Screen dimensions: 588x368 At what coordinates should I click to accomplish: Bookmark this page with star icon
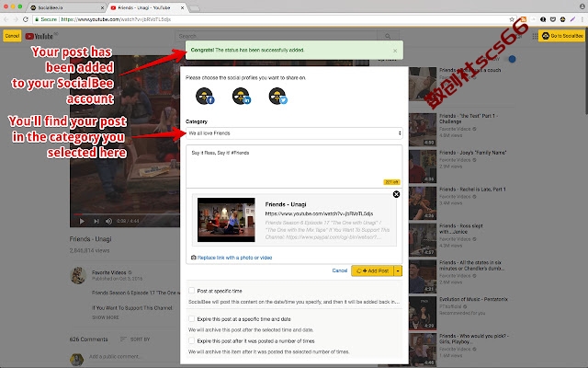512,19
